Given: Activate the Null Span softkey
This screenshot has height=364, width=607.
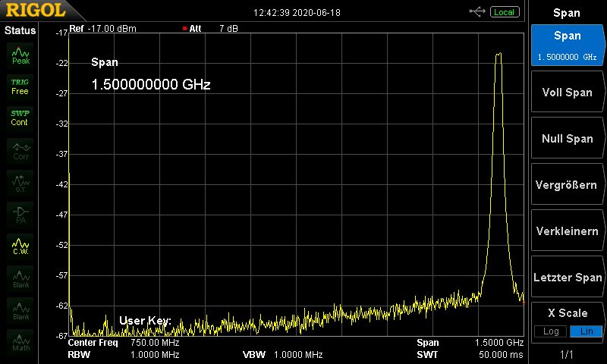Looking at the screenshot, I should pyautogui.click(x=567, y=139).
